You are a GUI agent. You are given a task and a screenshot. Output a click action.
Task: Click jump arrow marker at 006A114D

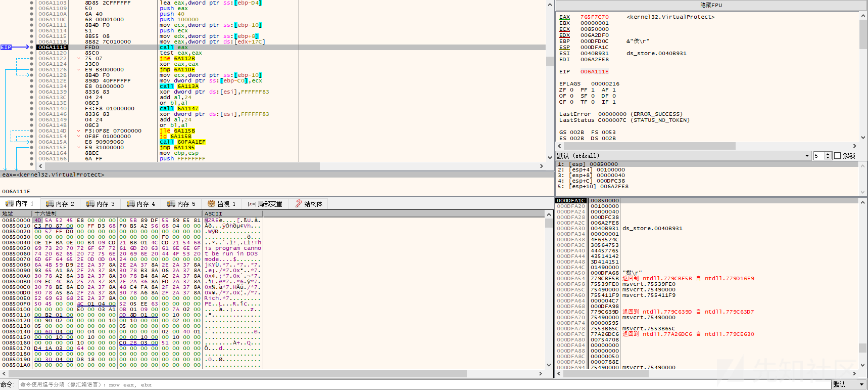click(x=78, y=131)
